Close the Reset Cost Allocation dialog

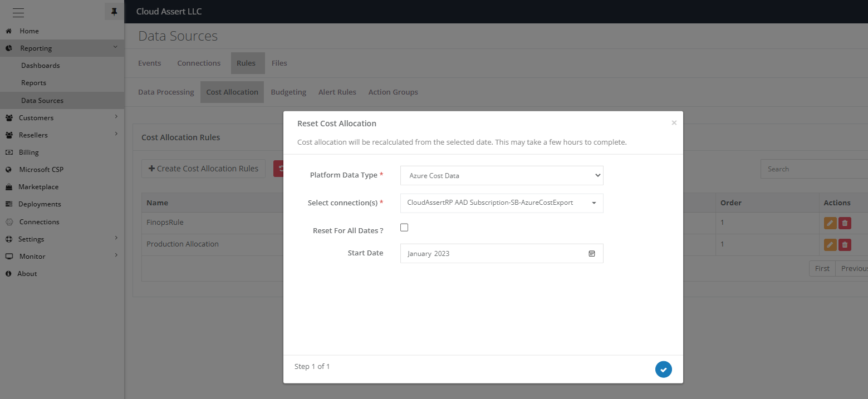pyautogui.click(x=674, y=123)
